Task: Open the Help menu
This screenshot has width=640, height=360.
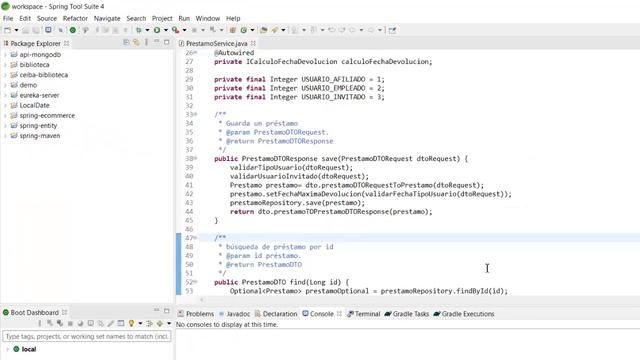Action: 233,18
